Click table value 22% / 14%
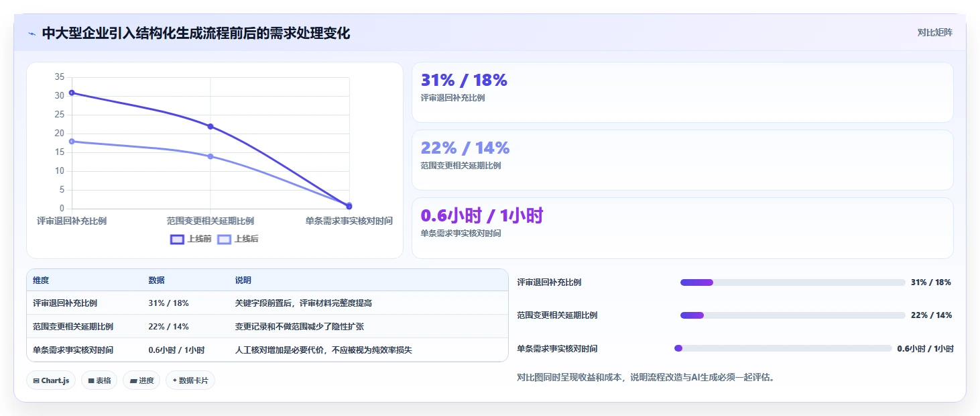This screenshot has height=416, width=980. [168, 327]
